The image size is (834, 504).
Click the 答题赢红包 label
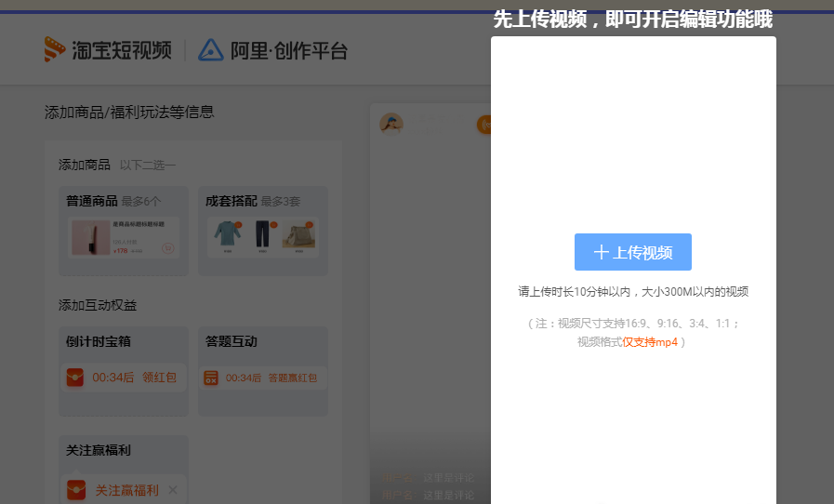(x=292, y=378)
